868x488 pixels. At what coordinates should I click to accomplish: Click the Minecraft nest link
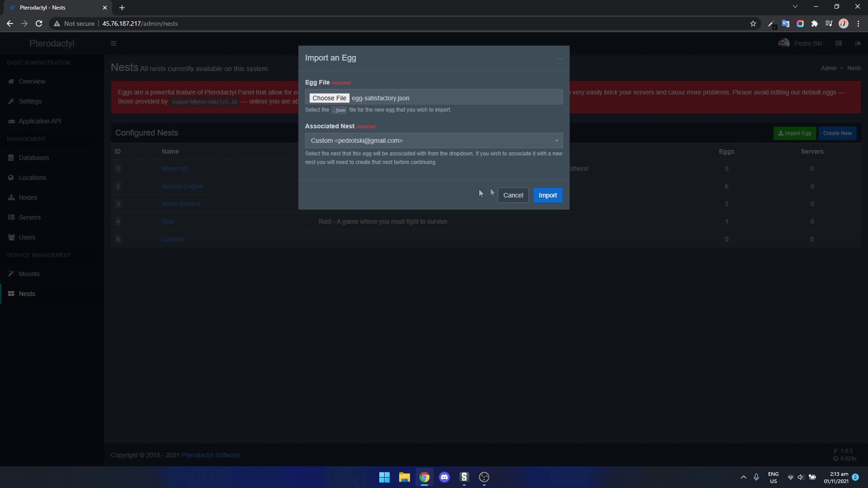174,168
